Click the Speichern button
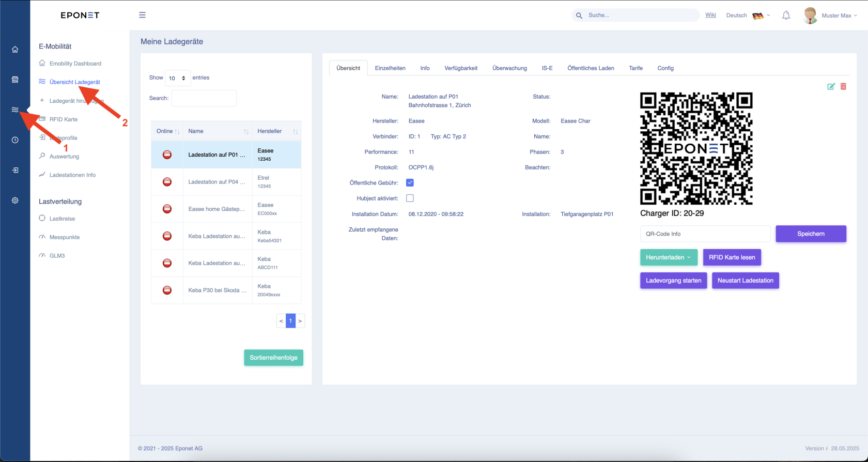This screenshot has width=868, height=462. [811, 234]
